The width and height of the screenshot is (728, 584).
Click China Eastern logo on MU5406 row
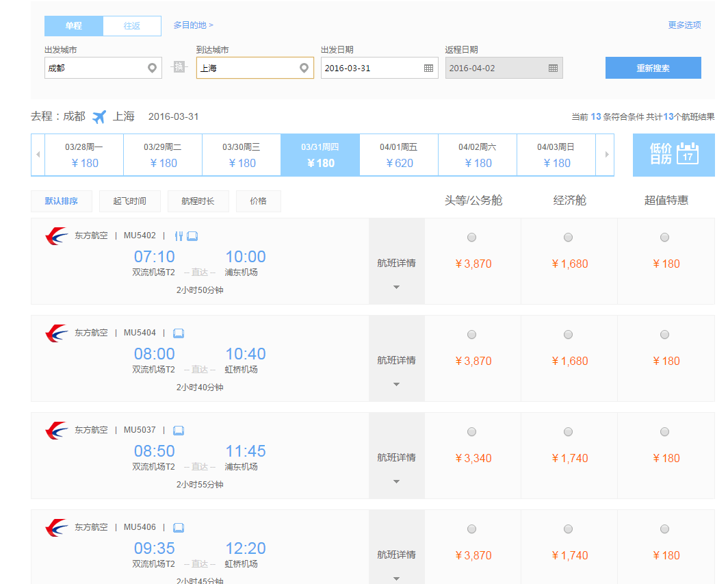click(57, 527)
